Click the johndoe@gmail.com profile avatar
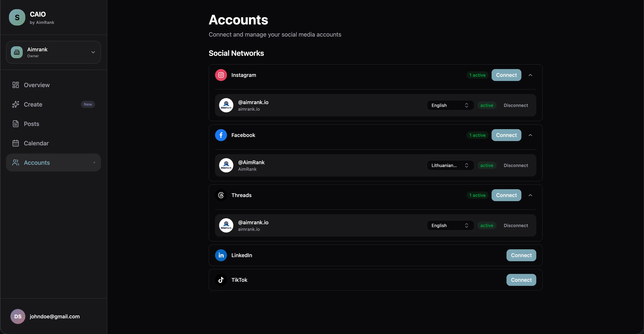Image resolution: width=644 pixels, height=334 pixels. [18, 316]
